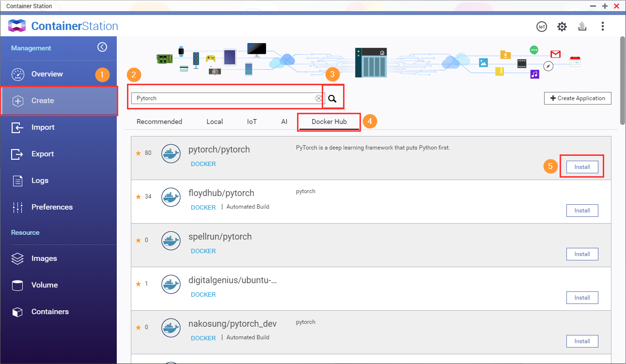Open Logs page icon in sidebar
The height and width of the screenshot is (364, 626).
tap(18, 181)
